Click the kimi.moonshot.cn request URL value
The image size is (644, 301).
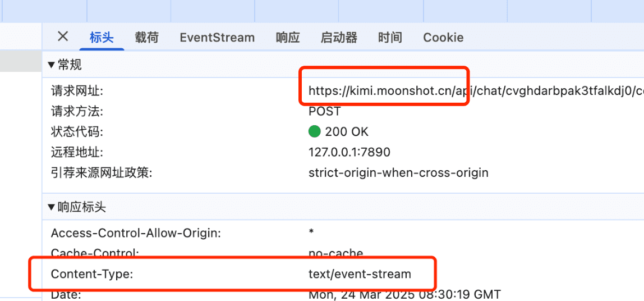[x=476, y=91]
